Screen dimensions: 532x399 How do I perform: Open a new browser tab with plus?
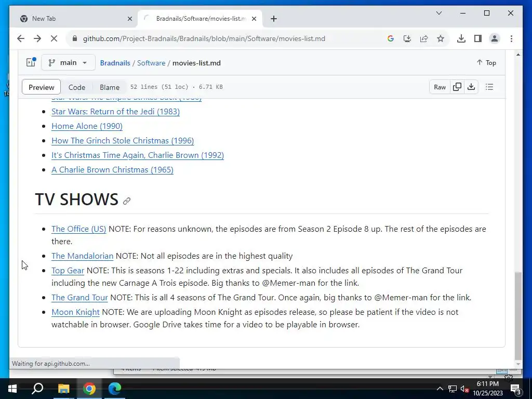(274, 19)
